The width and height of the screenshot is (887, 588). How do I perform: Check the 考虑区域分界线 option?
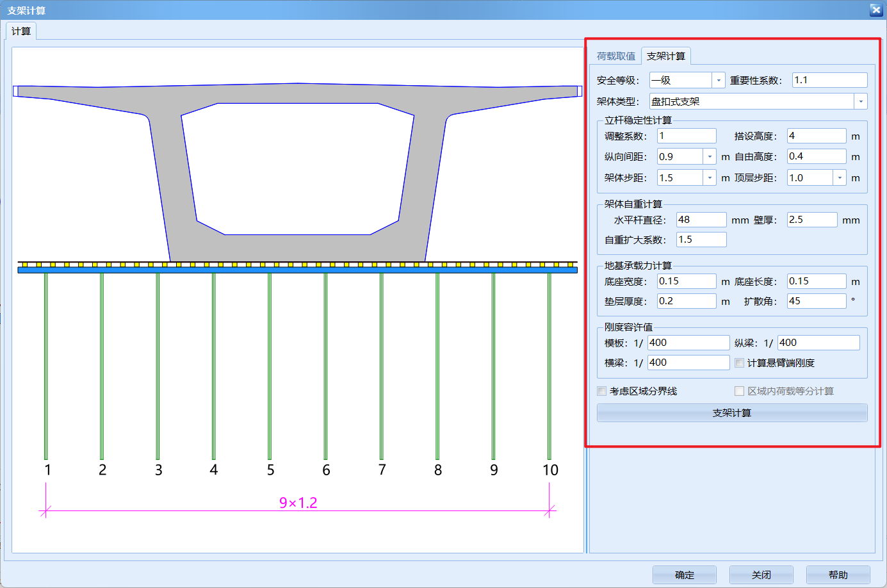pyautogui.click(x=602, y=391)
